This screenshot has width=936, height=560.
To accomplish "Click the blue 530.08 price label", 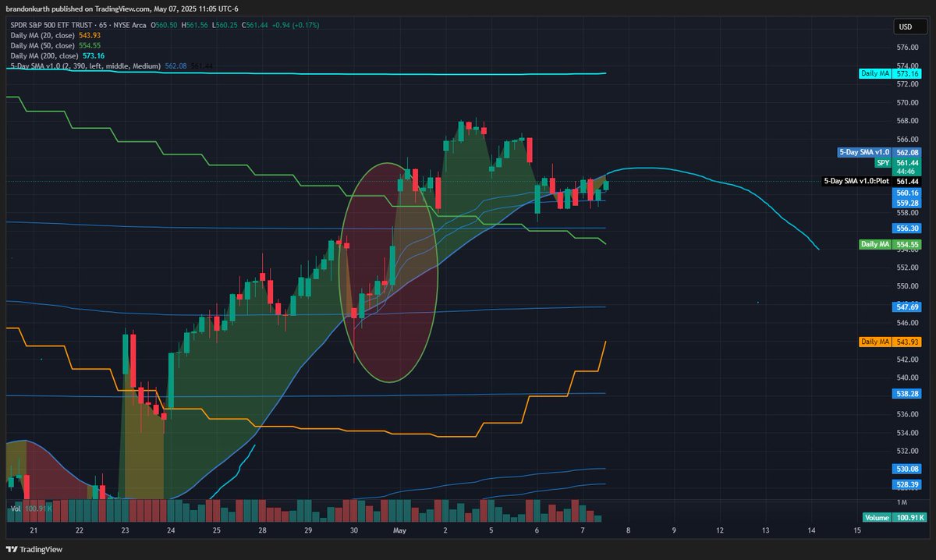I will tap(908, 469).
